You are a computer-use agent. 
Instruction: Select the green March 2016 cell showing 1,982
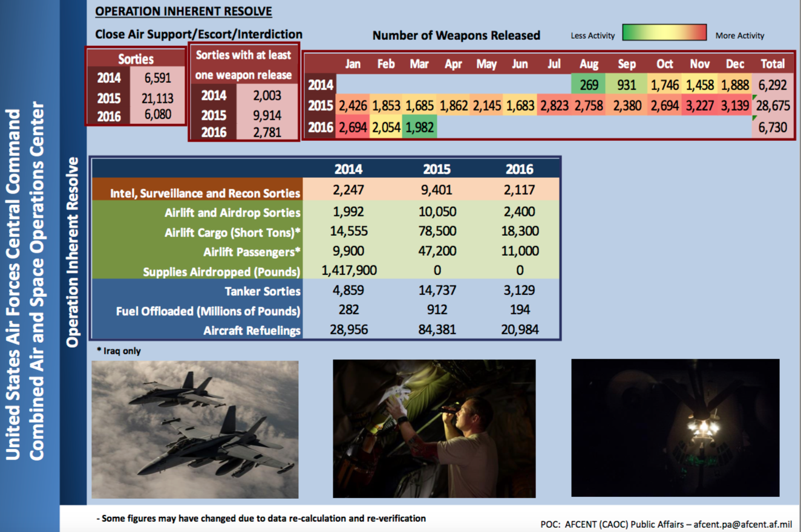419,128
